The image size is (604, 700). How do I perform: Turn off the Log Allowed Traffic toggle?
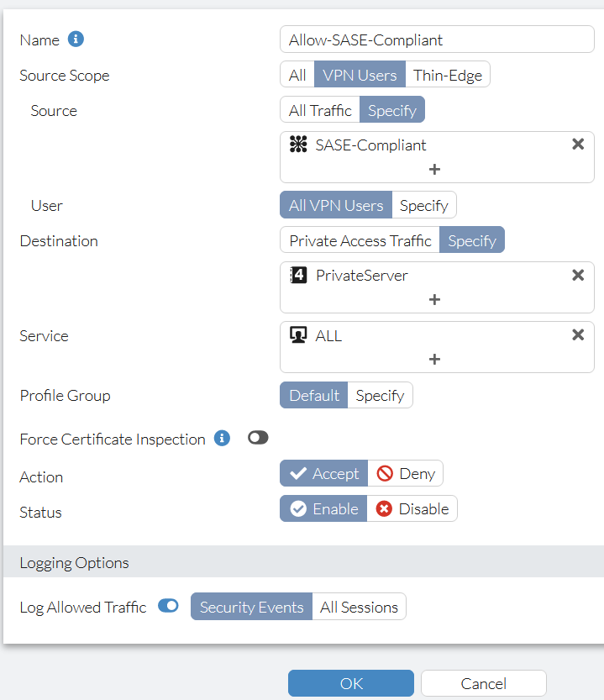point(168,606)
